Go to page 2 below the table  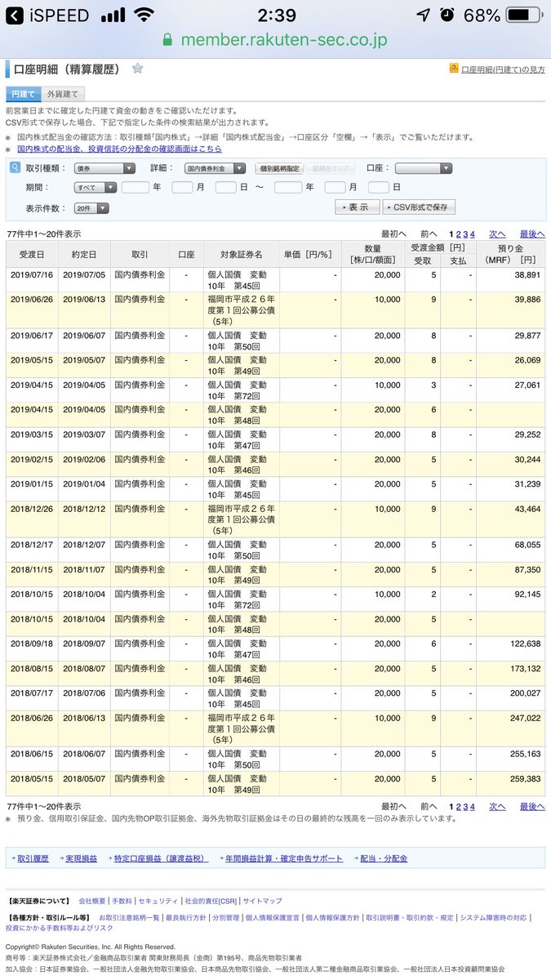pyautogui.click(x=459, y=806)
